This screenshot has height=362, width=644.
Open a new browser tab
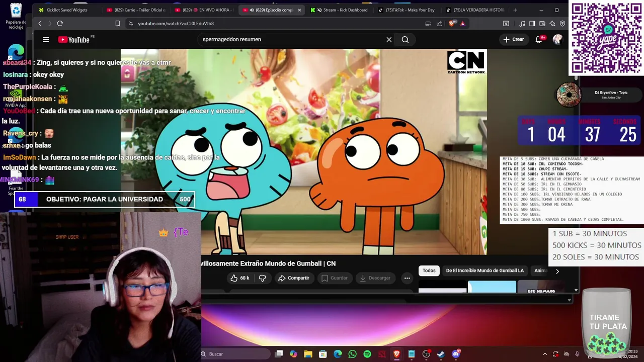515,10
